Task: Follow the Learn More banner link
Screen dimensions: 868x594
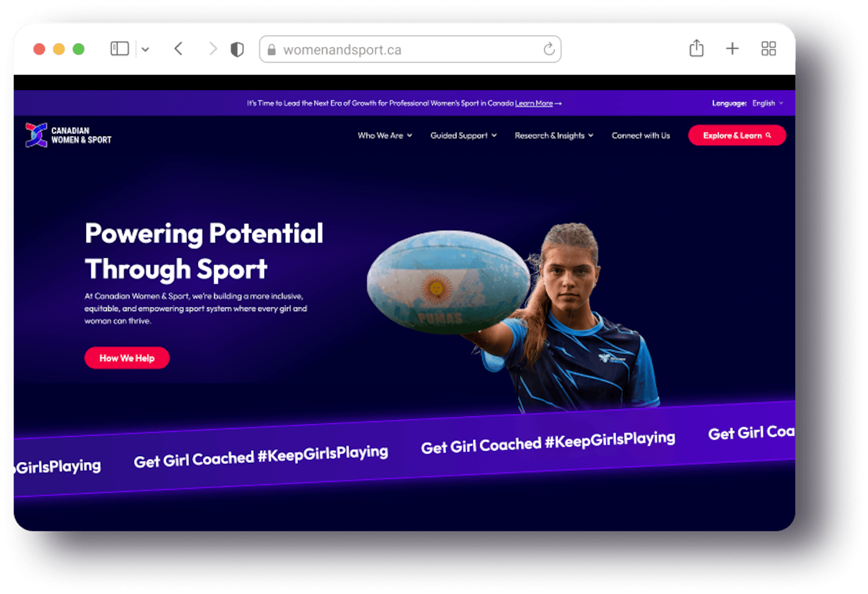Action: click(x=534, y=103)
